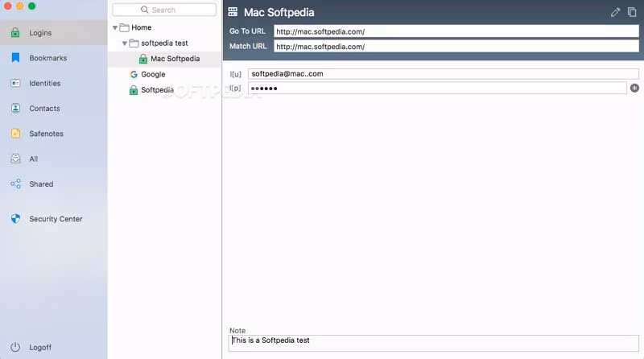Image resolution: width=644 pixels, height=359 pixels.
Task: Click the Contacts person icon
Action: (x=15, y=108)
